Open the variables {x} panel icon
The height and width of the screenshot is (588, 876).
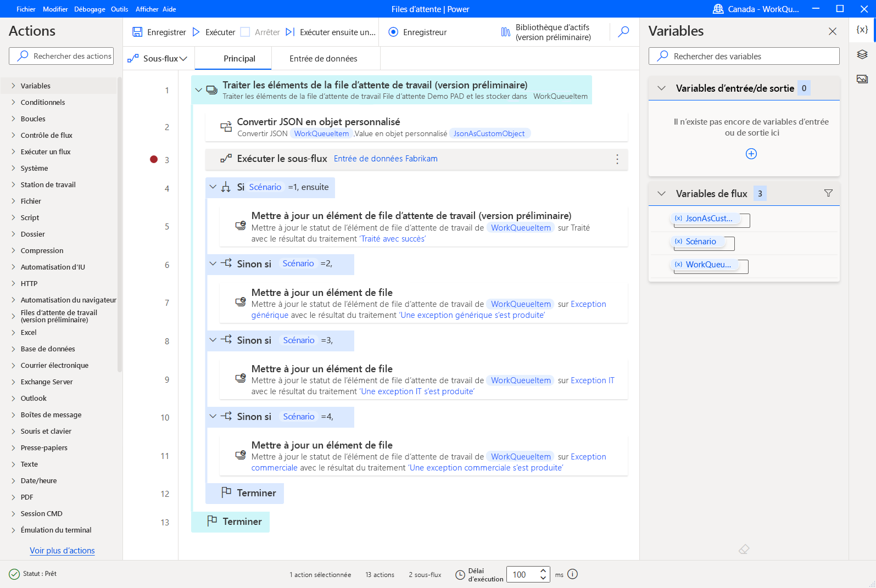point(862,30)
